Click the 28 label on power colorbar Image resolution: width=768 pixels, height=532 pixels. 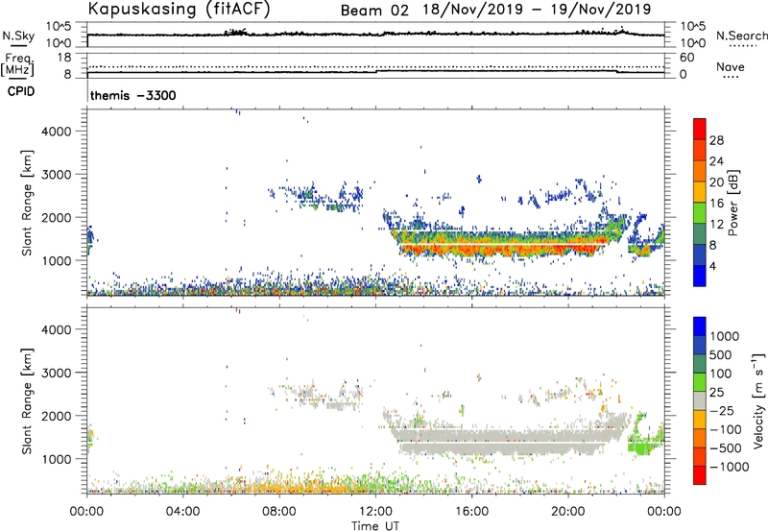(716, 140)
